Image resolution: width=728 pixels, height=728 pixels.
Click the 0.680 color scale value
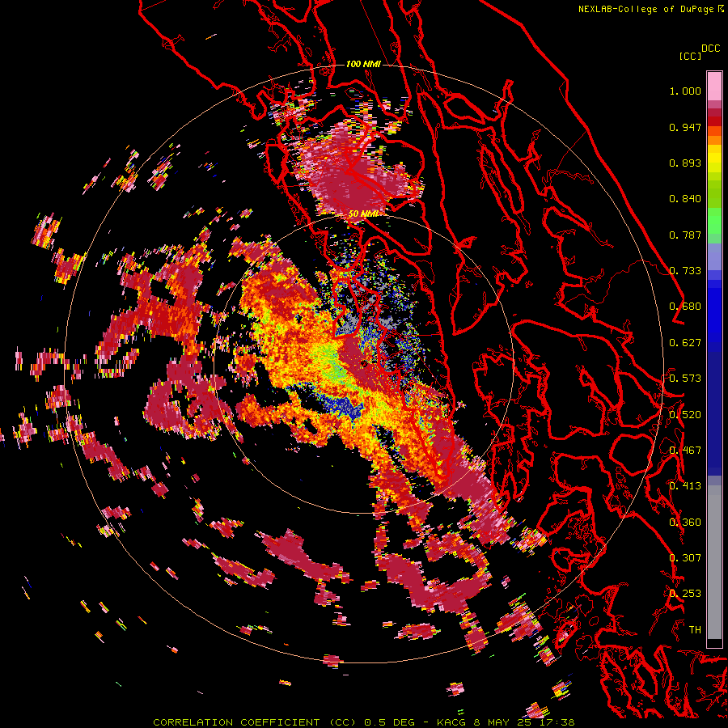pyautogui.click(x=685, y=307)
